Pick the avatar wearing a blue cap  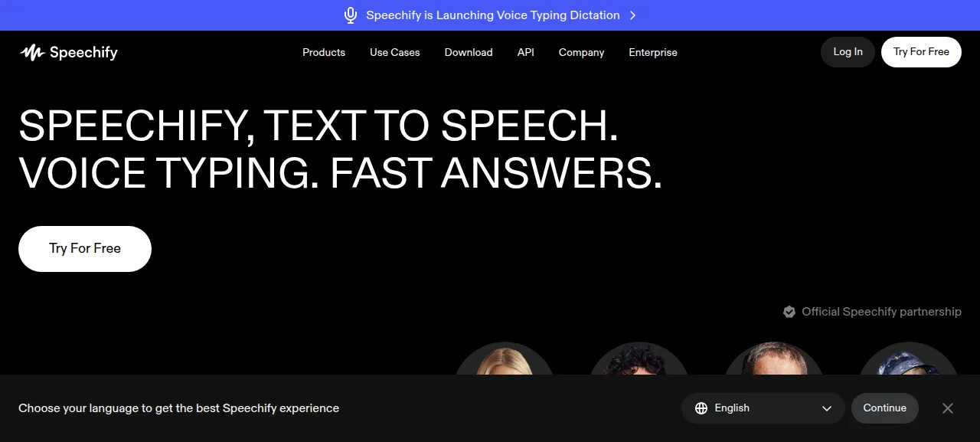(908, 359)
